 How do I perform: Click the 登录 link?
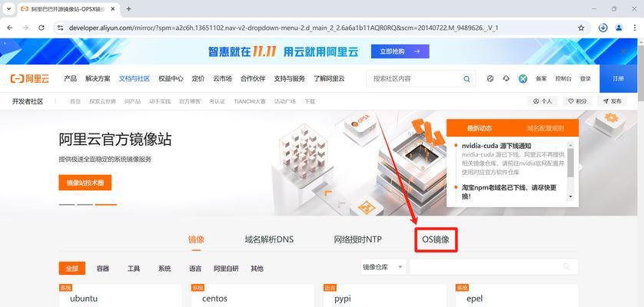pyautogui.click(x=586, y=78)
